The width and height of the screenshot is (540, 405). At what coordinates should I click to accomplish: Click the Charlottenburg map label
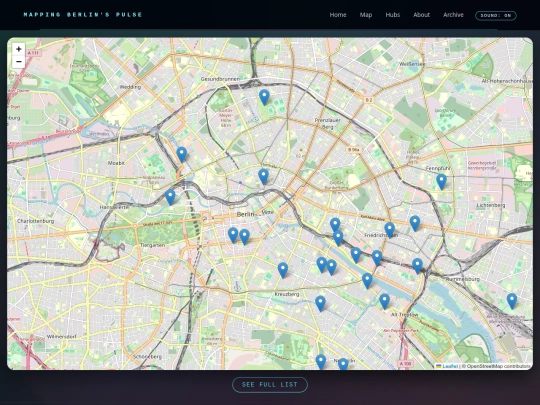click(35, 221)
